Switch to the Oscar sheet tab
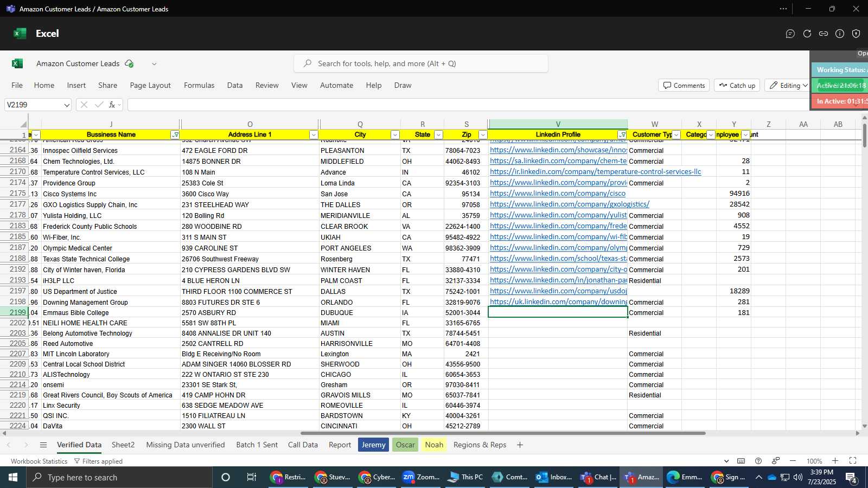868x488 pixels. tap(405, 445)
